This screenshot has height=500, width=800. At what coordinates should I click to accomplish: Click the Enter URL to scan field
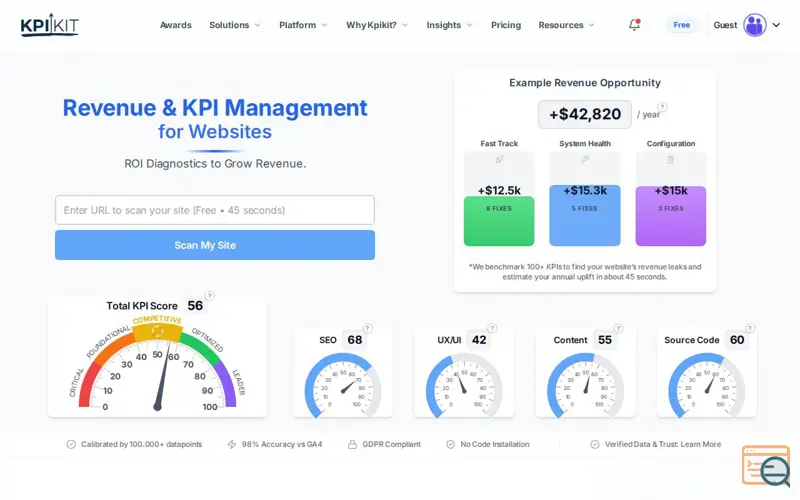click(x=215, y=210)
